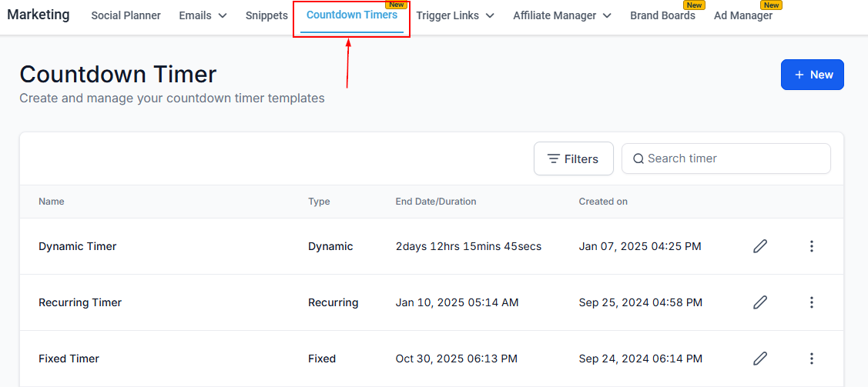Click the pencil edit icon for Recurring Timer
This screenshot has height=387, width=868.
tap(760, 302)
